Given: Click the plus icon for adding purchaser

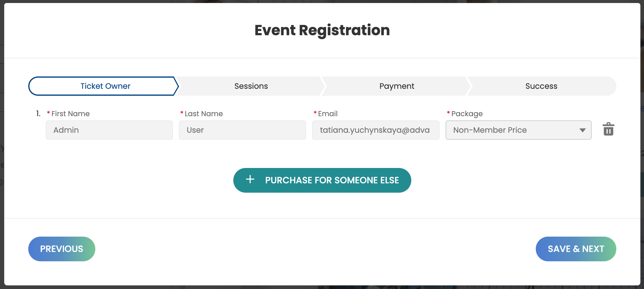Looking at the screenshot, I should [x=250, y=180].
